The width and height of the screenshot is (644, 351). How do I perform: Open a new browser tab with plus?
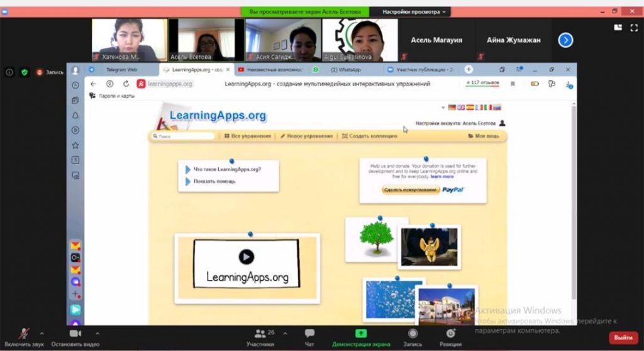(469, 69)
